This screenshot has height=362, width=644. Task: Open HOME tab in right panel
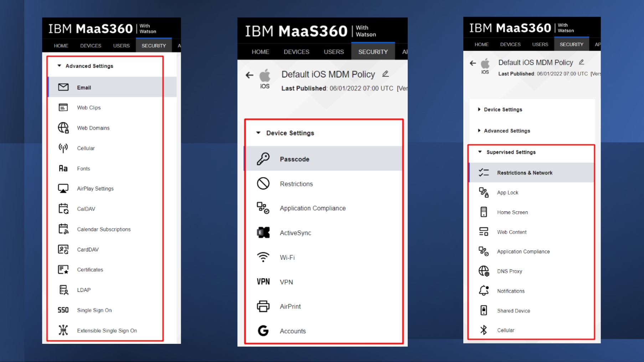click(481, 44)
